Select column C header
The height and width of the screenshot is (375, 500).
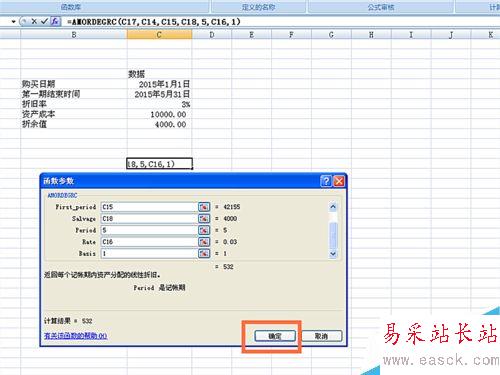[159, 34]
